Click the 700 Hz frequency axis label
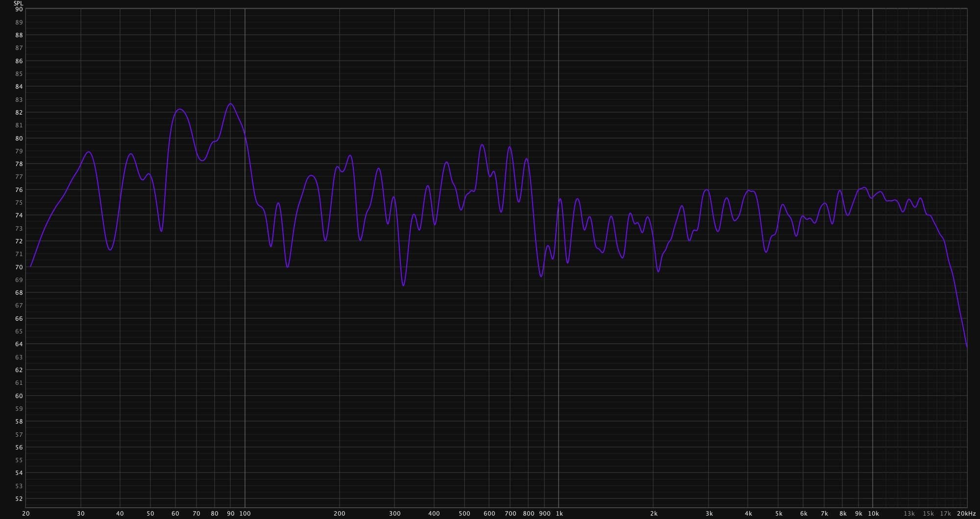Viewport: 980px width, 519px height. point(510,514)
